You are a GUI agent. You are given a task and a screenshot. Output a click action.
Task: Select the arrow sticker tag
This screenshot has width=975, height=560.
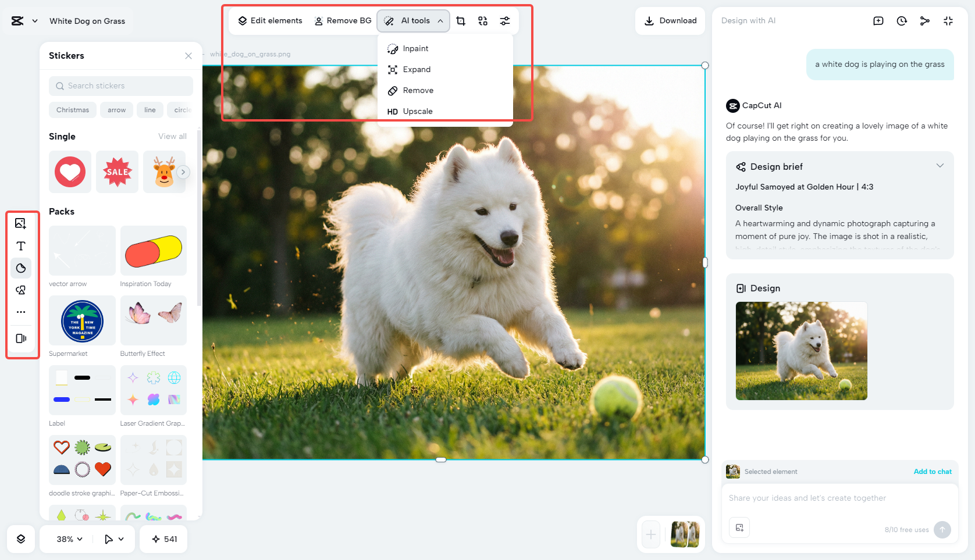116,110
